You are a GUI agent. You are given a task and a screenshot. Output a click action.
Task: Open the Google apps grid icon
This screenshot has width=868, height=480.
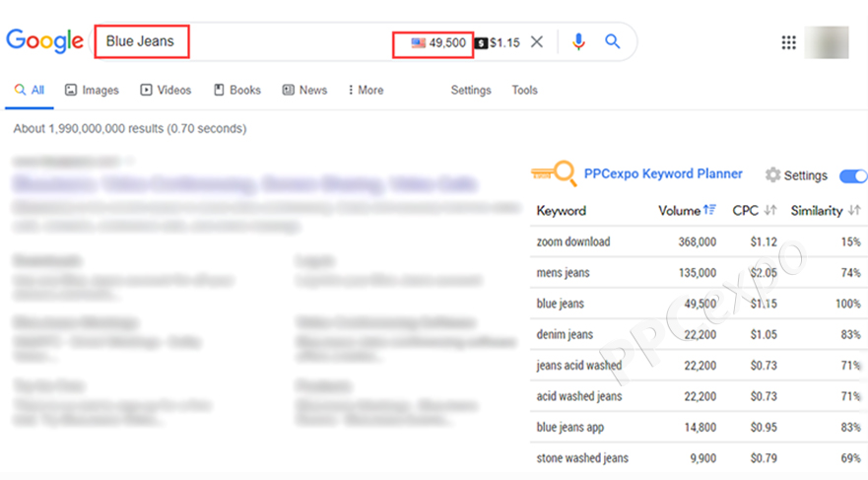(x=788, y=42)
